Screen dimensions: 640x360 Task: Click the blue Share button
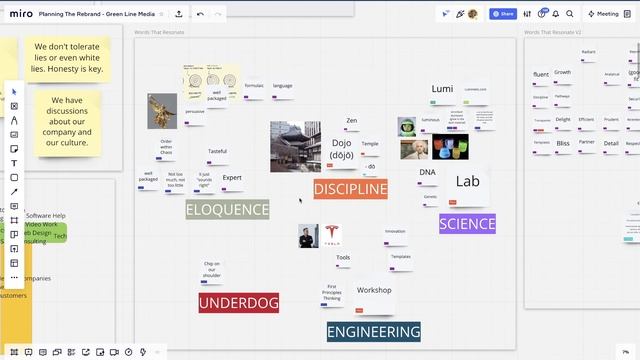coord(503,14)
